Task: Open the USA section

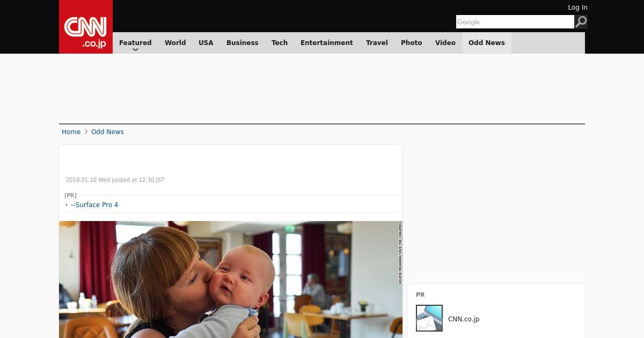Action: click(x=206, y=43)
